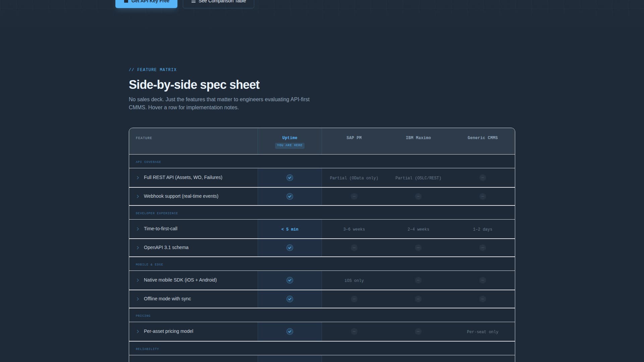644x362 pixels.
Task: Click Generic CMMS dash icon in Webhook support row
Action: (x=483, y=196)
